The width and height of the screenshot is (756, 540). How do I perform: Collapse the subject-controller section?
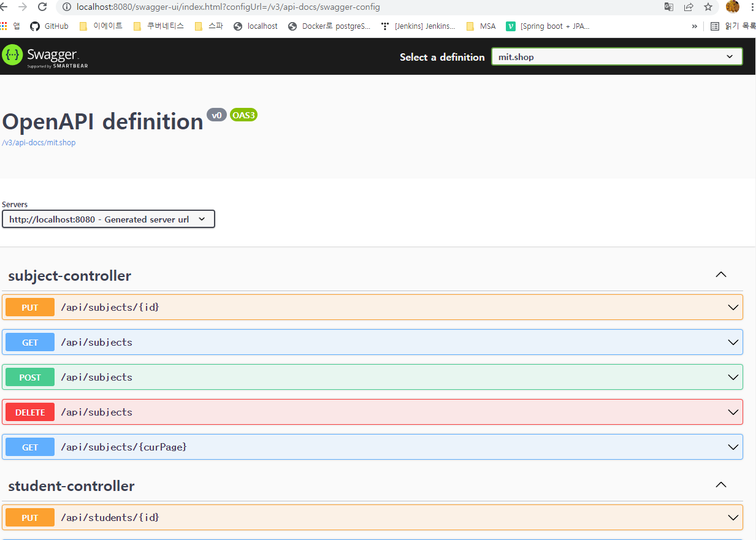(x=721, y=275)
